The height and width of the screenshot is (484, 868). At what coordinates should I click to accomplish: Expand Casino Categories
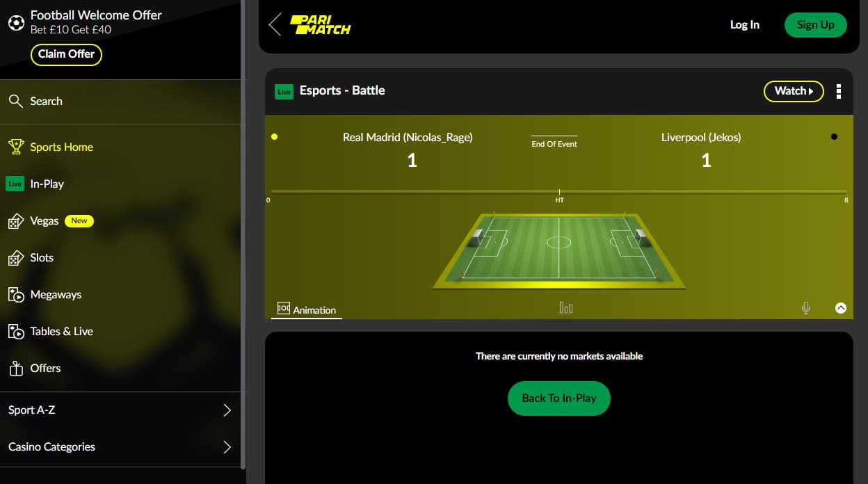(x=120, y=447)
